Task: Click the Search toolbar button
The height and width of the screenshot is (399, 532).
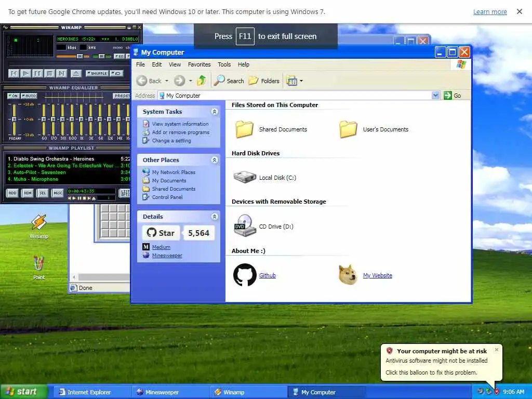Action: pos(229,81)
